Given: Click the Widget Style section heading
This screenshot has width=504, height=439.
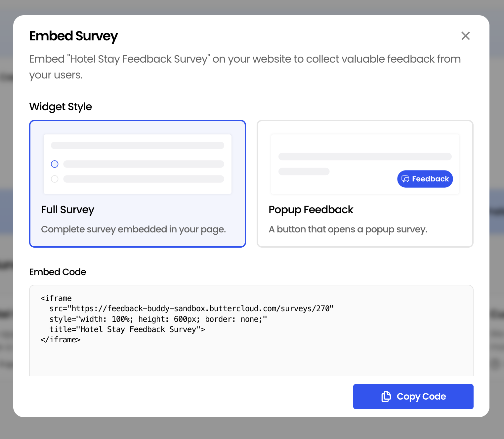Looking at the screenshot, I should (x=61, y=107).
